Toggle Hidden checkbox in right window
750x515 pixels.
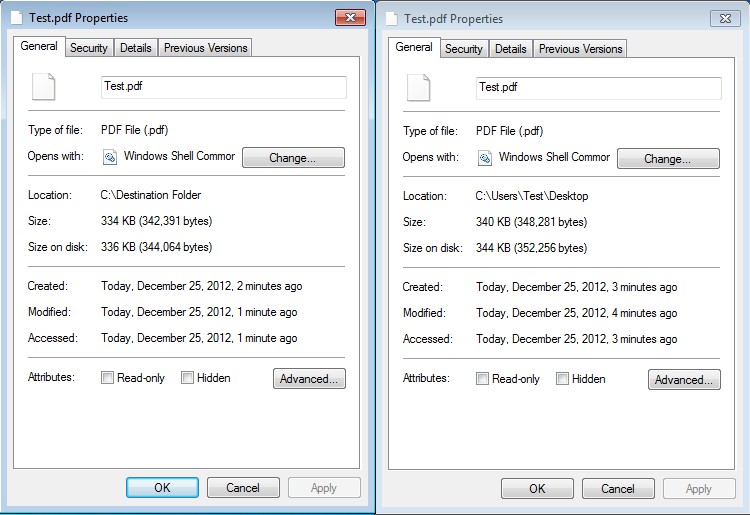coord(562,379)
